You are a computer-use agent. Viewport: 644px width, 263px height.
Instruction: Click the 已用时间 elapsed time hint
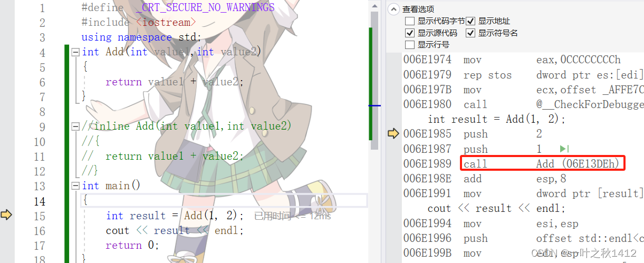293,216
